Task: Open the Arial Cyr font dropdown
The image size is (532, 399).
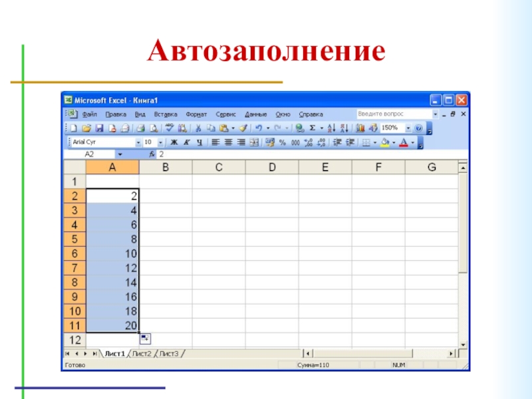Action: click(x=138, y=143)
